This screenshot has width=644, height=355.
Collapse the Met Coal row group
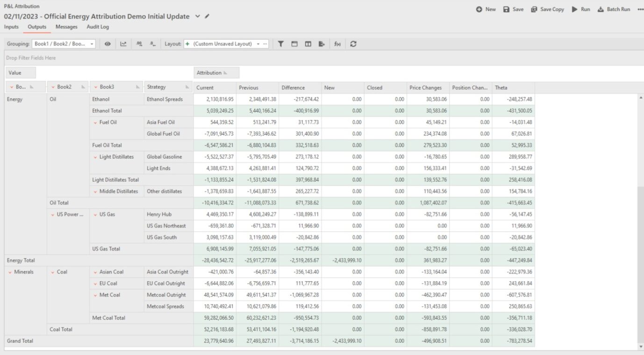tap(95, 295)
